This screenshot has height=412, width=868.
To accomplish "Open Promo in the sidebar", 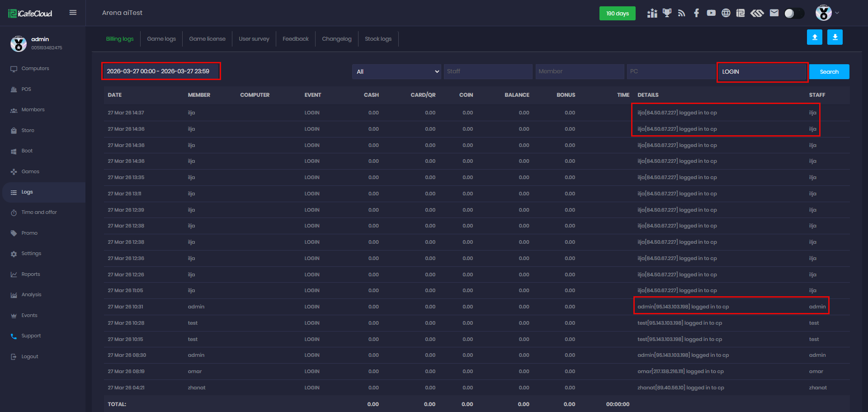I will click(x=29, y=233).
